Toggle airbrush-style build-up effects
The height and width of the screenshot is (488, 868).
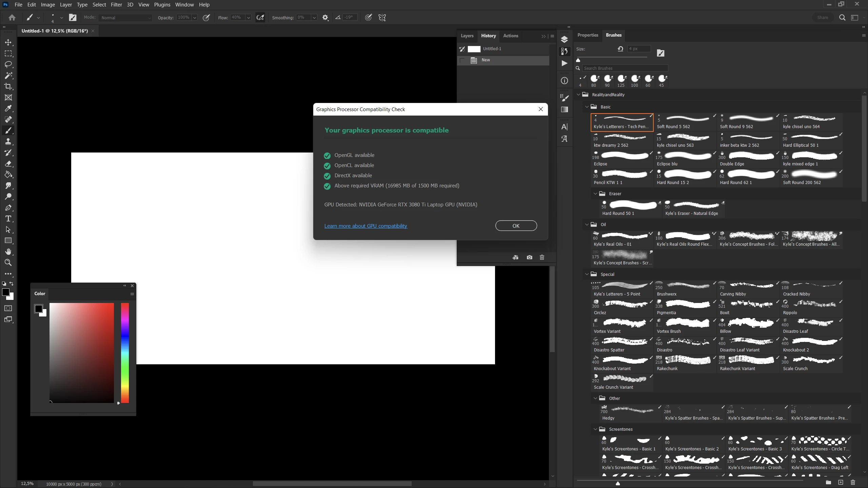pos(260,18)
